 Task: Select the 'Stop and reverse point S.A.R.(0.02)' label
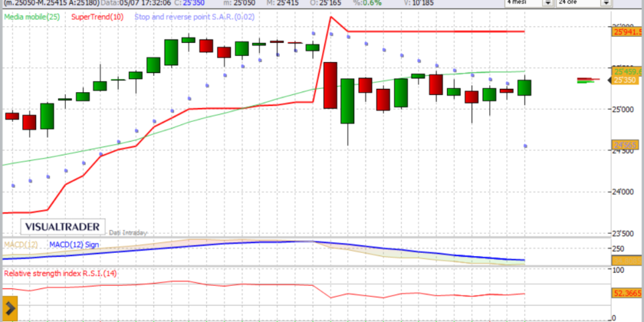[x=195, y=17]
